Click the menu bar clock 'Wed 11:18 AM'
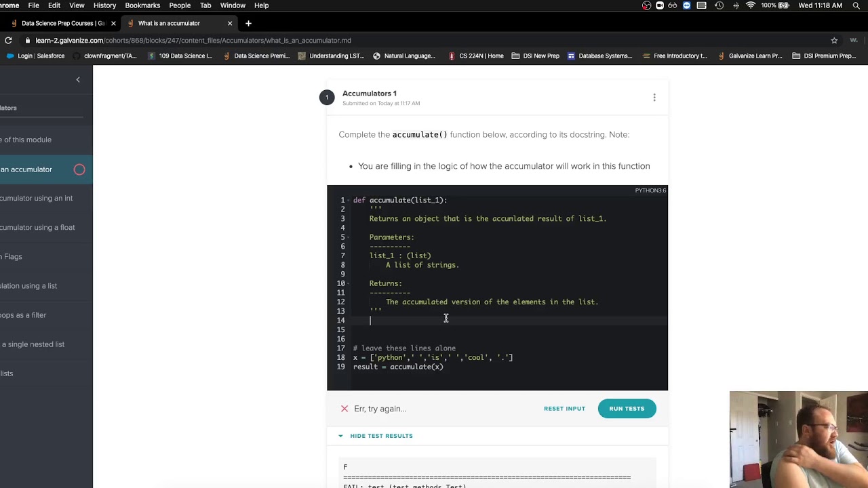Viewport: 868px width, 488px height. click(820, 5)
